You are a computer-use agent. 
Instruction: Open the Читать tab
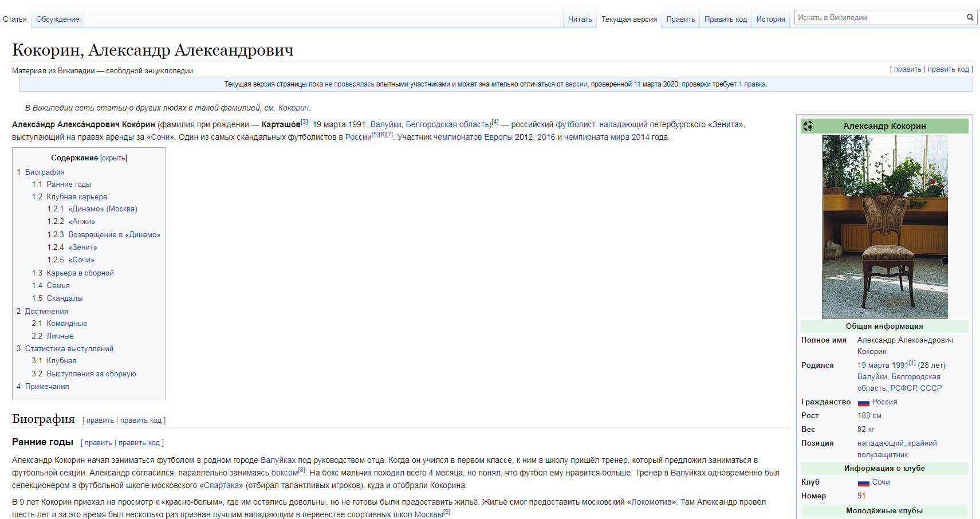point(580,19)
